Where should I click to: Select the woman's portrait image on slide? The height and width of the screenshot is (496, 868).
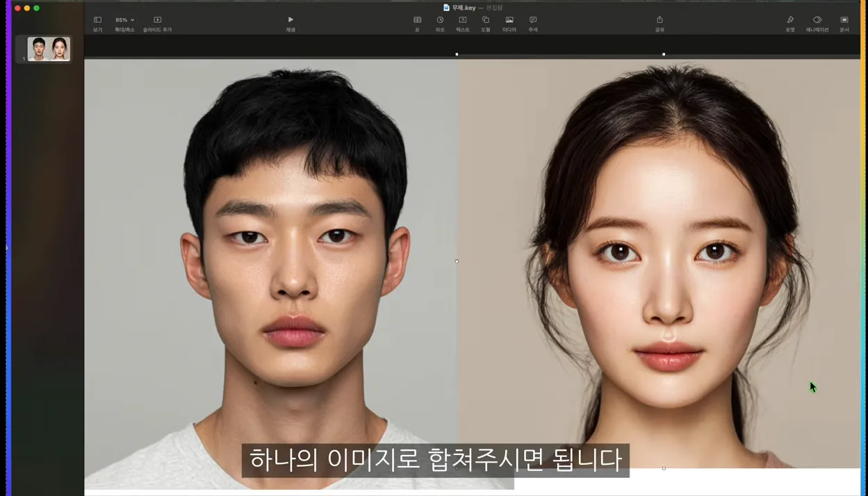click(x=659, y=264)
